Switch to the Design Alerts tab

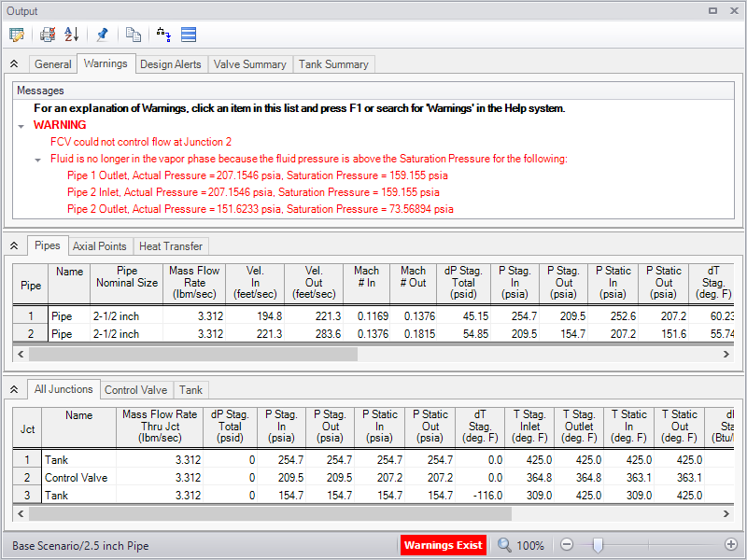pos(170,64)
